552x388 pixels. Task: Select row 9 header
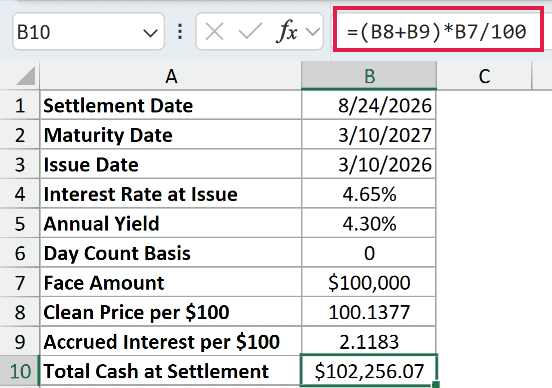(x=20, y=342)
